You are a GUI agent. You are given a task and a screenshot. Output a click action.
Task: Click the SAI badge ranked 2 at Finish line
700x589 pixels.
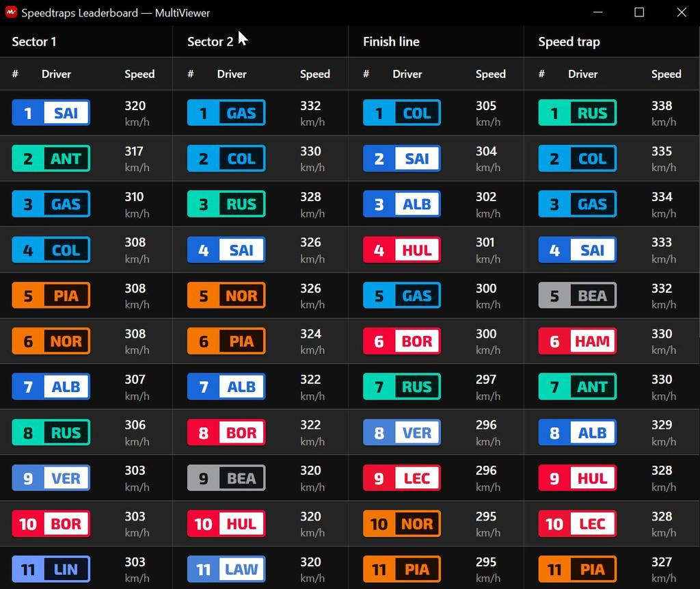[402, 158]
